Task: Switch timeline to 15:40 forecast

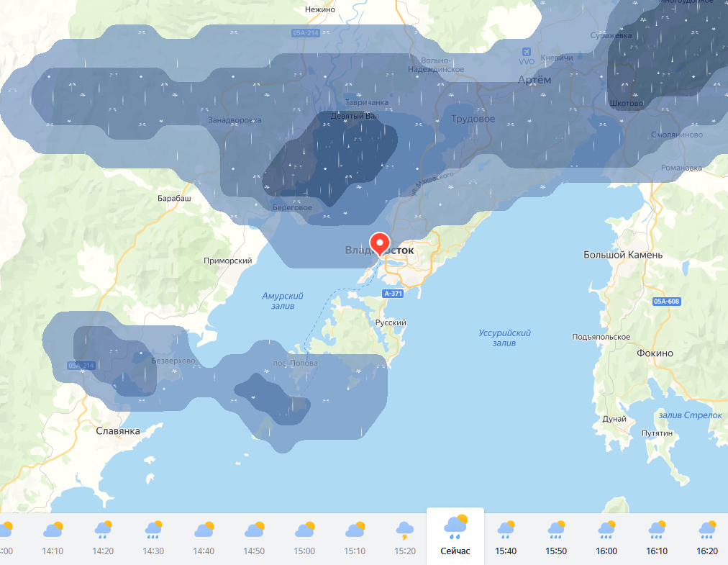Action: click(506, 551)
